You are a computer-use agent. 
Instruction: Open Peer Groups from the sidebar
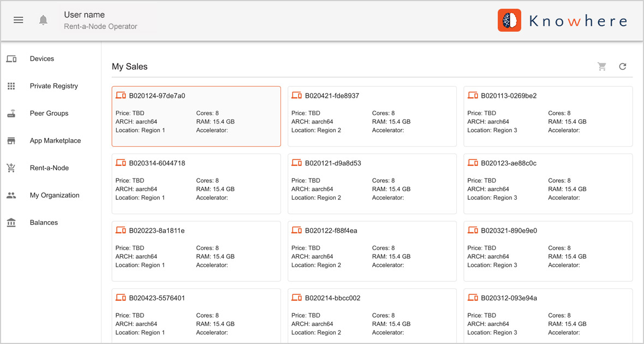point(49,113)
